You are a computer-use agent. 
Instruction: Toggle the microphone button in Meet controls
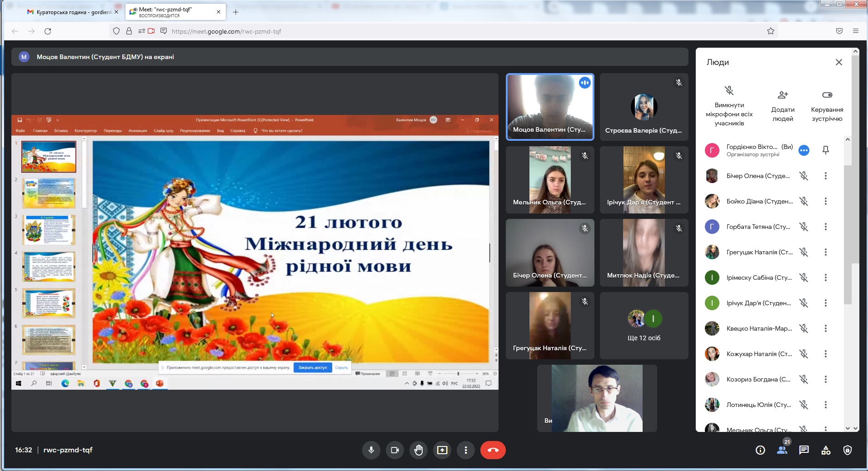pyautogui.click(x=371, y=450)
